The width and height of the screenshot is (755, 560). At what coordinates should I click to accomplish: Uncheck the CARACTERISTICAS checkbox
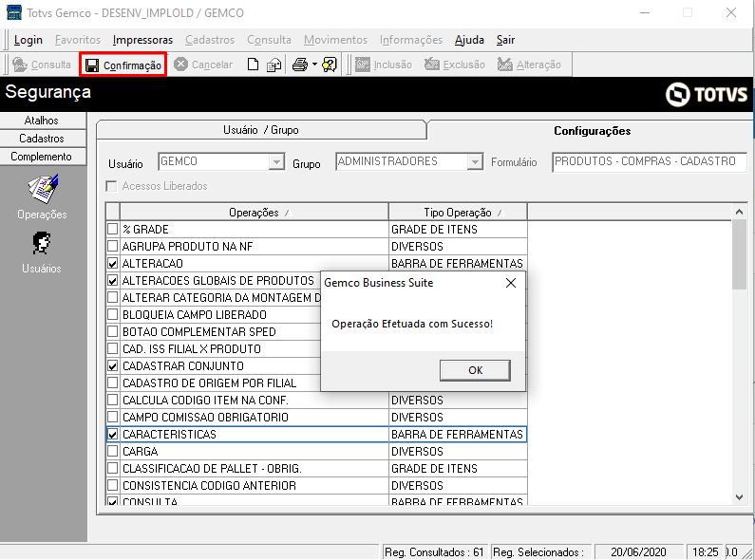coord(113,435)
